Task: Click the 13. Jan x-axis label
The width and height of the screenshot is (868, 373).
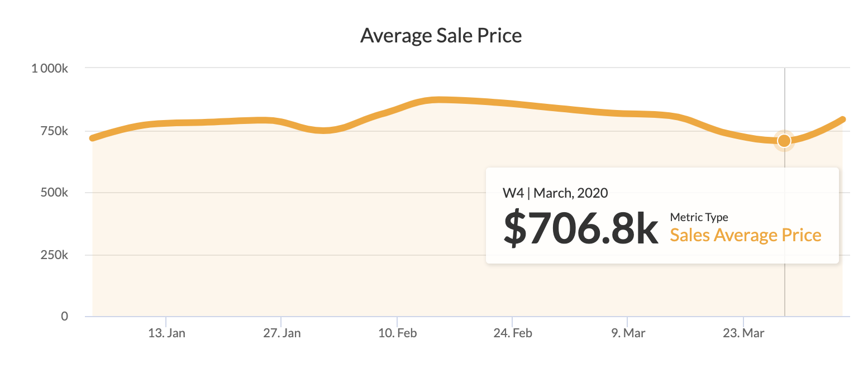Action: coord(167,333)
